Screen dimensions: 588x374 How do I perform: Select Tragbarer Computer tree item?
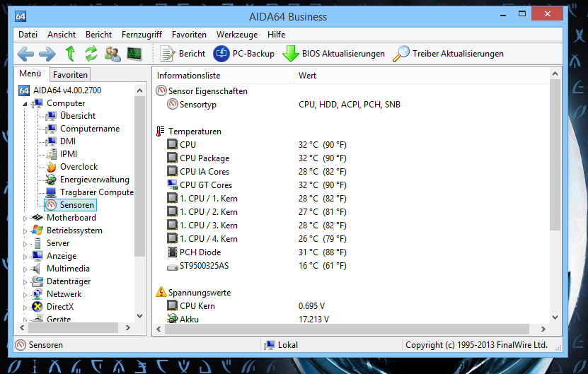coord(97,192)
